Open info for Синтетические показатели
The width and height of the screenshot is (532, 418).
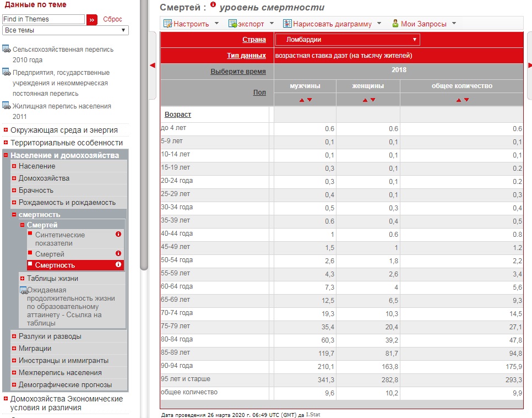118,234
